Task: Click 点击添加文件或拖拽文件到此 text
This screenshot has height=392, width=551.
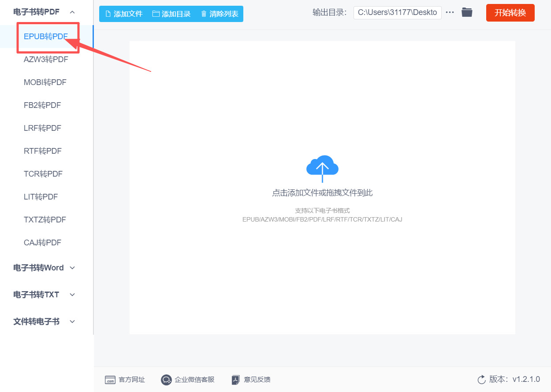Action: pos(322,193)
